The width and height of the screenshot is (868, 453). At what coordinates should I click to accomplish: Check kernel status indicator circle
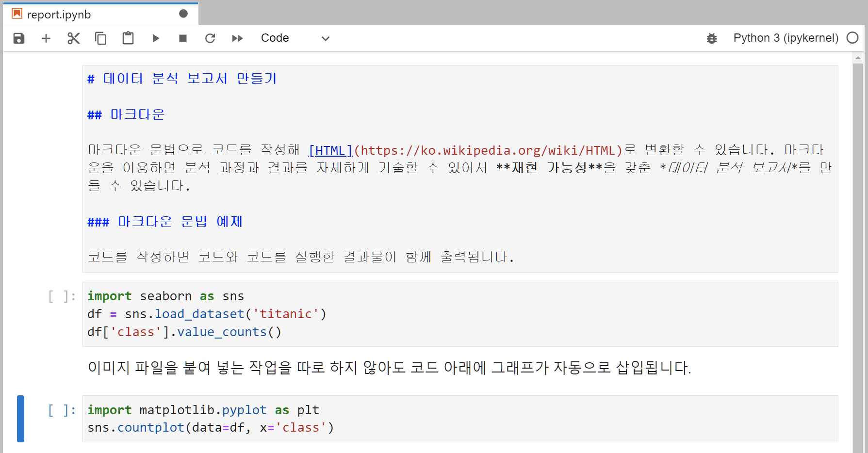coord(852,38)
